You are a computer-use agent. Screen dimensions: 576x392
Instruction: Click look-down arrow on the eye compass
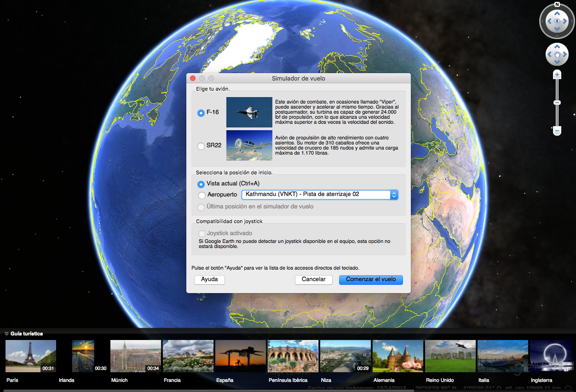[x=557, y=29]
